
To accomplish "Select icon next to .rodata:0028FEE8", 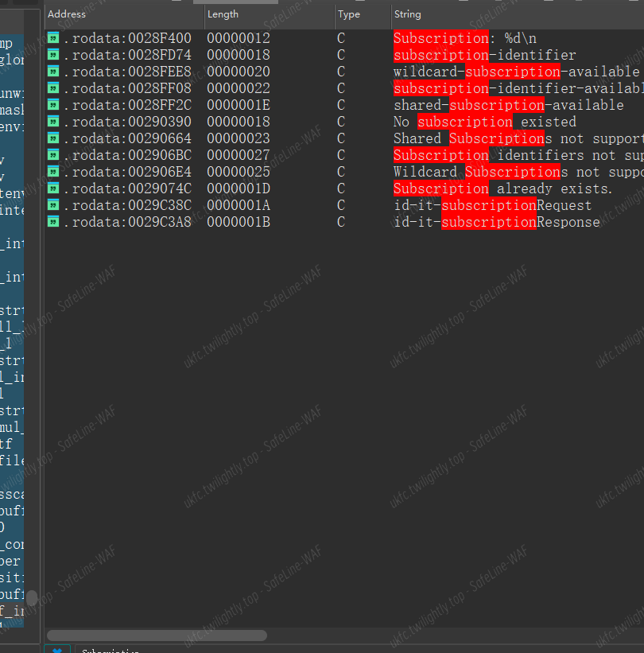I will tap(53, 72).
